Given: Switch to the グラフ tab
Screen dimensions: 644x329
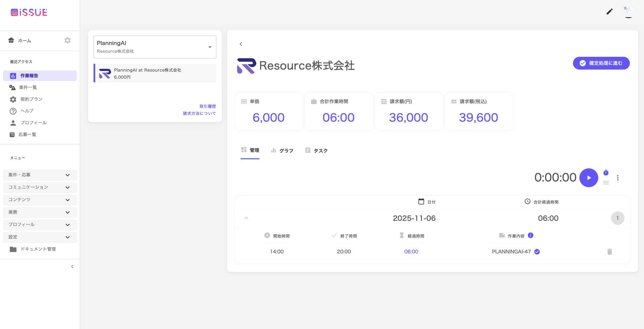Looking at the screenshot, I should [x=282, y=151].
